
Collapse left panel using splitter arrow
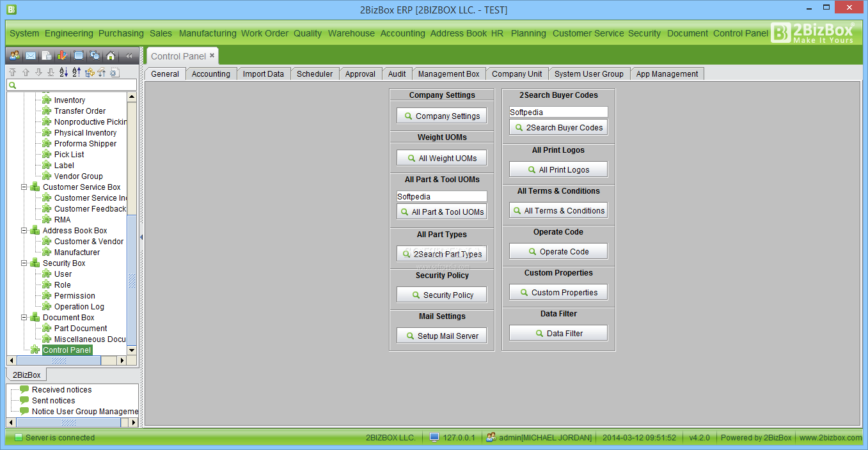[141, 237]
